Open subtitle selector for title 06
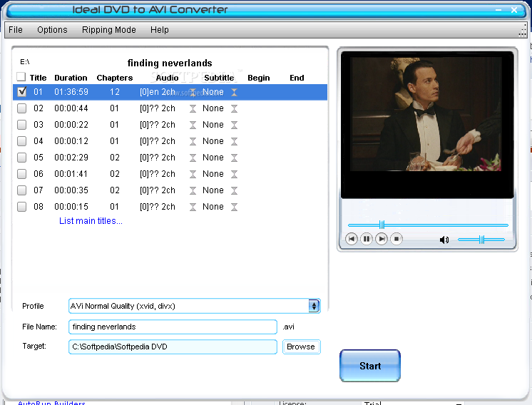This screenshot has width=532, height=405. tap(234, 174)
